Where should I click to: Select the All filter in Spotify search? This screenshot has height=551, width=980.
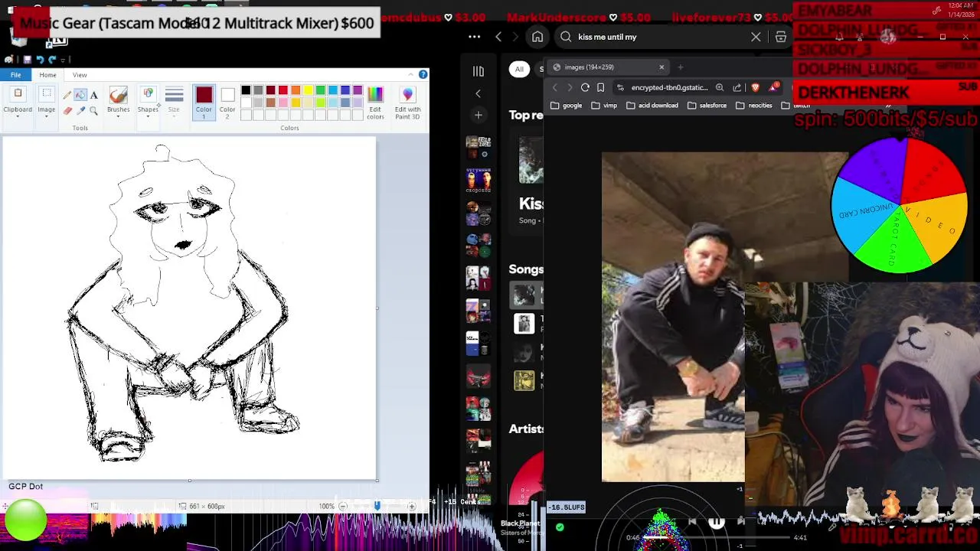point(519,69)
